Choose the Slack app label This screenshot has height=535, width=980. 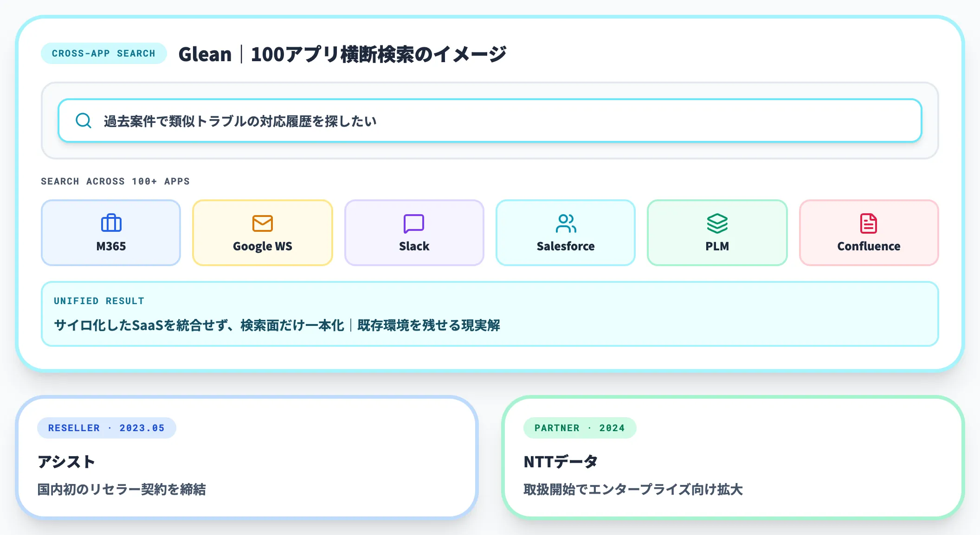(414, 246)
